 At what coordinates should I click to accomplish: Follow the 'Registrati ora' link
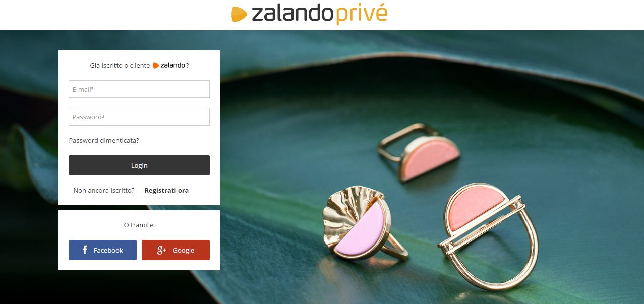point(166,191)
